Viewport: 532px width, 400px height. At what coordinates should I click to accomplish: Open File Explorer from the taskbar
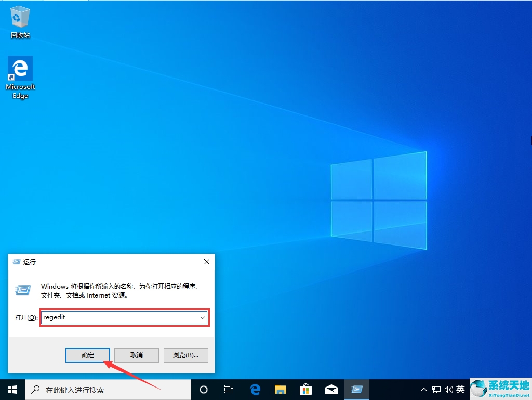pos(280,389)
